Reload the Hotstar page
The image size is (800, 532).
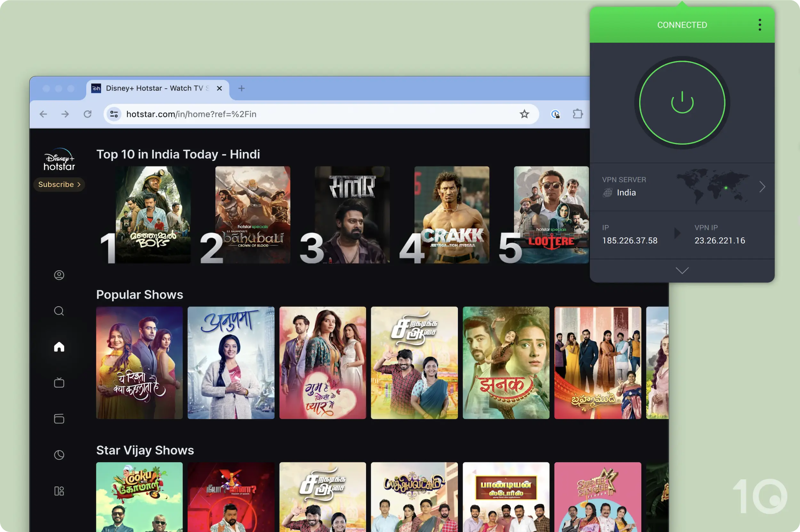pos(88,114)
